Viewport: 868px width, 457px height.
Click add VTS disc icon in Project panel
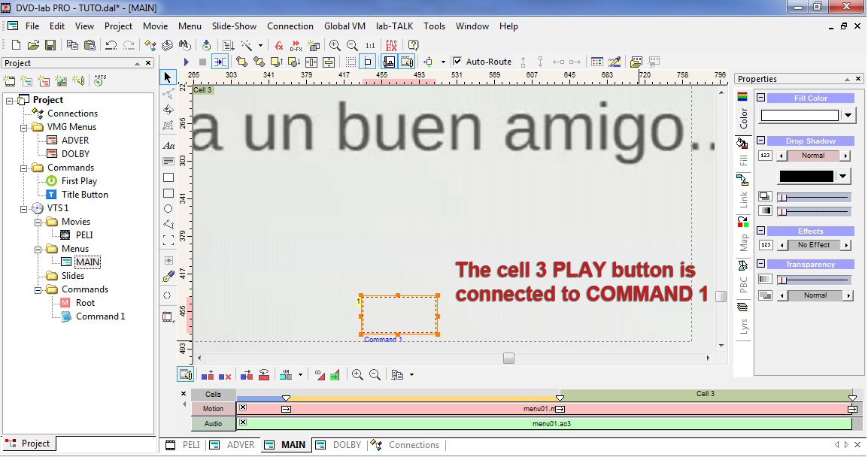[x=99, y=80]
